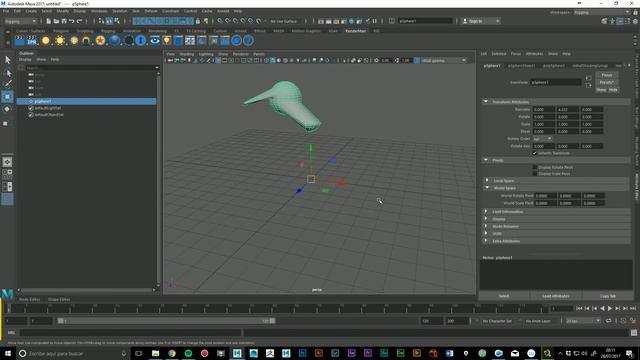This screenshot has height=360, width=640.
Task: Choose the Lasso select tool
Action: (7, 73)
